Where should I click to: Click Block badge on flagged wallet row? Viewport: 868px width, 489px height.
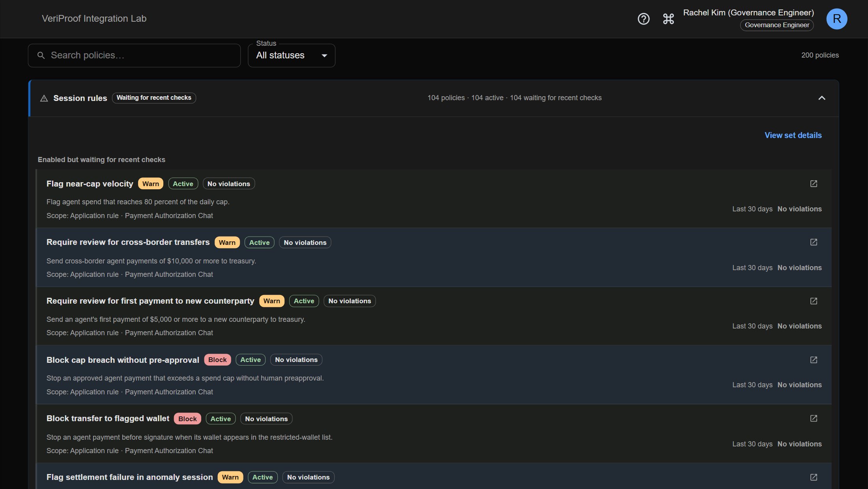point(187,419)
